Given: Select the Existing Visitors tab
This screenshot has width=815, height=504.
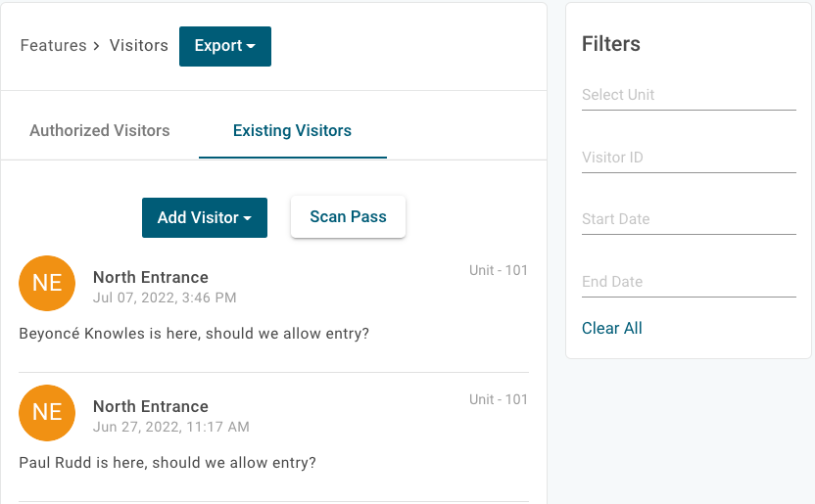Looking at the screenshot, I should pos(292,130).
